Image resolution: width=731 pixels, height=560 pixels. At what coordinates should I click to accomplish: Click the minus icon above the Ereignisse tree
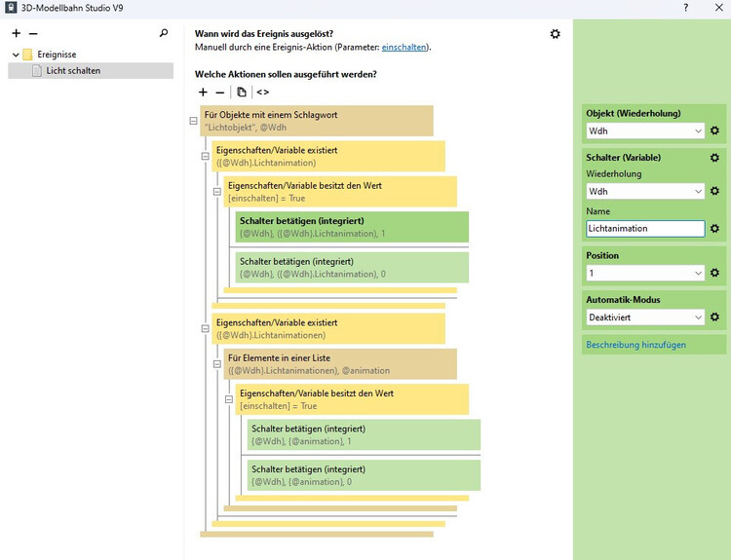pyautogui.click(x=33, y=33)
